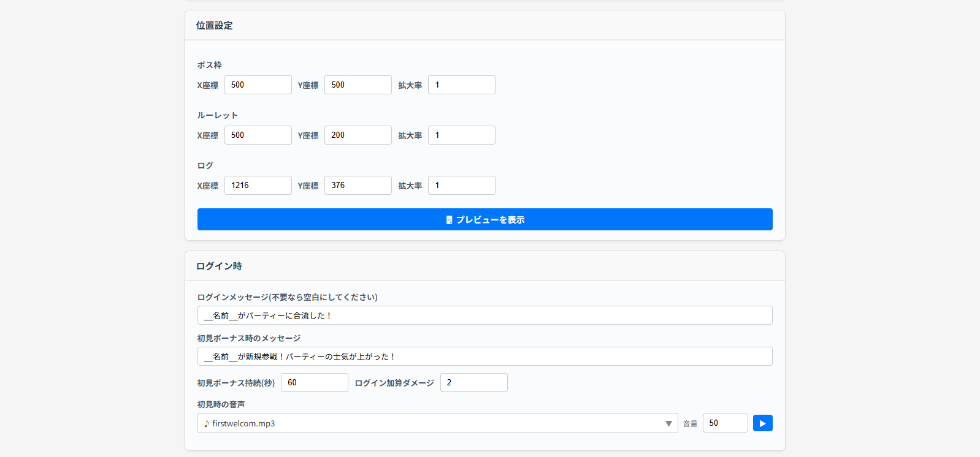Image resolution: width=980 pixels, height=457 pixels.
Task: Focus the ログ 拡大率 input field
Action: point(461,186)
